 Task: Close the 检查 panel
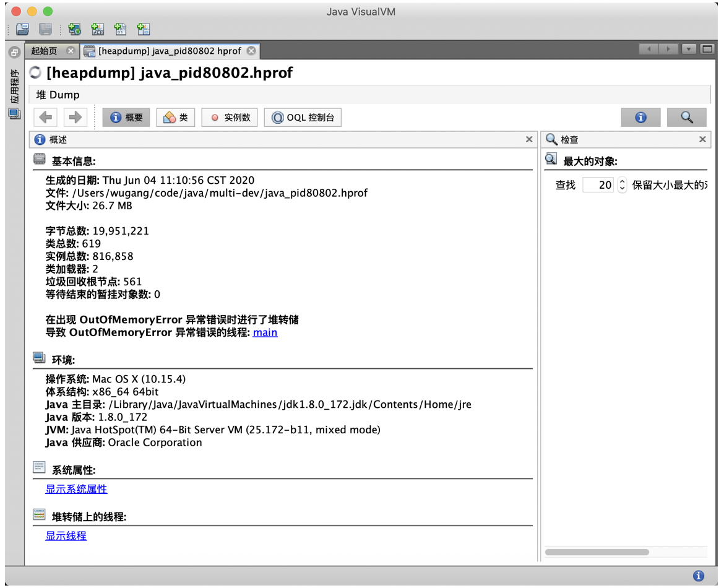[x=702, y=139]
